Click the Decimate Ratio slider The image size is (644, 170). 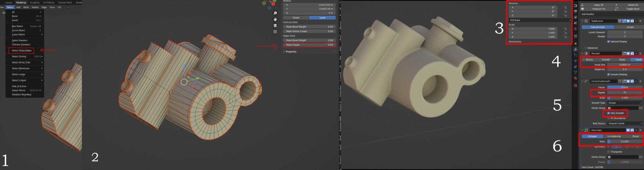625,141
